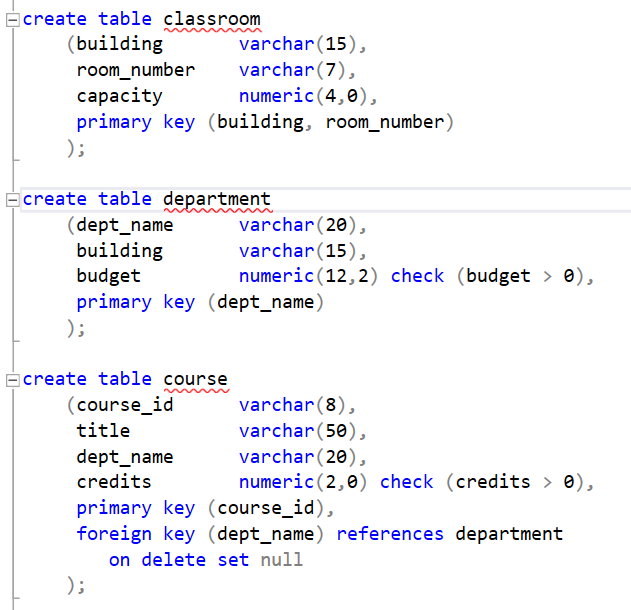Viewport: 631px width, 610px height.
Task: Click varchar(7) type text
Action: click(x=293, y=70)
